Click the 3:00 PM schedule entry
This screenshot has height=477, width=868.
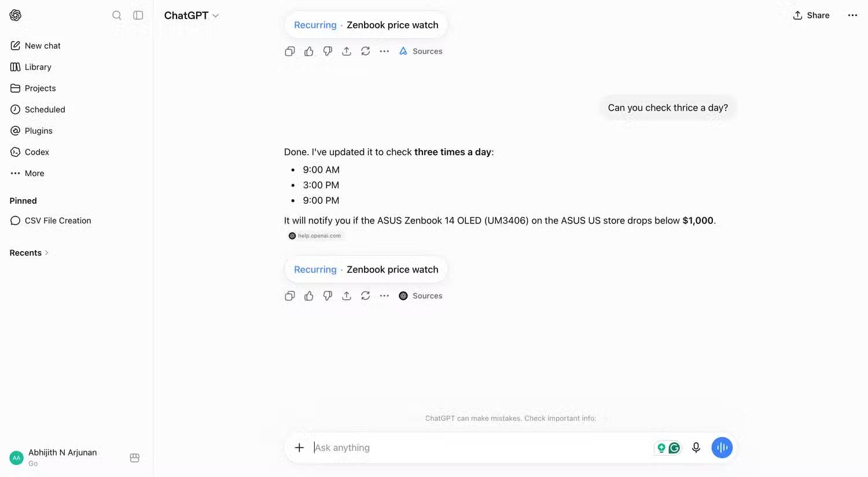[x=321, y=185]
